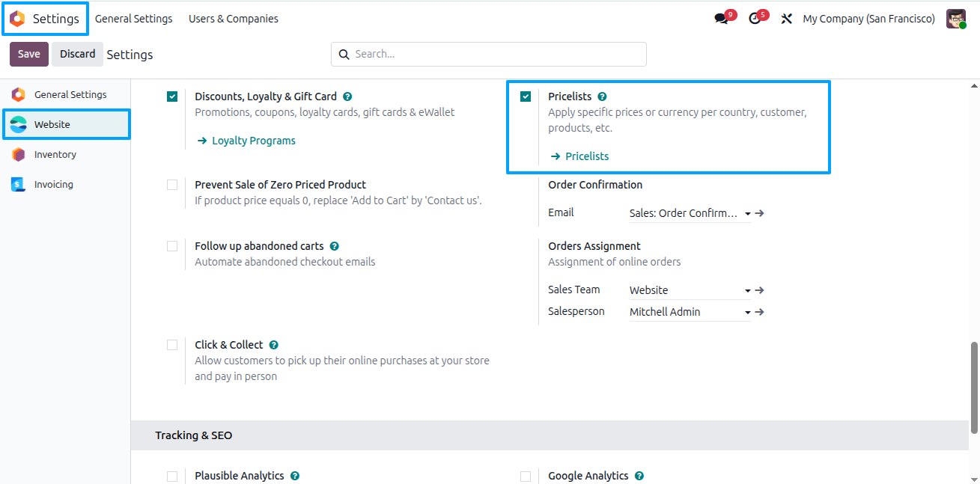Viewport: 980px width, 484px height.
Task: Click the external link arrow for Sales Team
Action: coord(759,290)
